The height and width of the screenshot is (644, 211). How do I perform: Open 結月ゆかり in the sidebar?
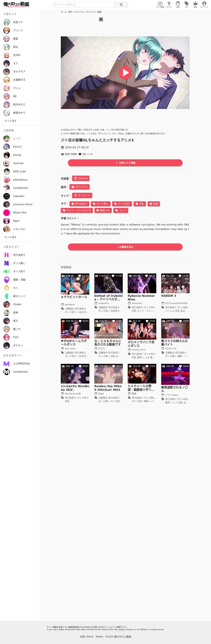19,105
